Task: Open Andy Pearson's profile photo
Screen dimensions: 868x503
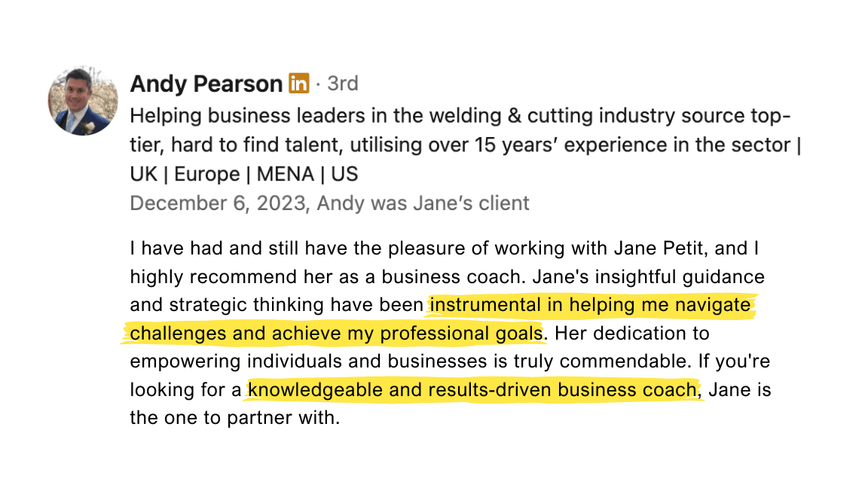Action: click(83, 100)
